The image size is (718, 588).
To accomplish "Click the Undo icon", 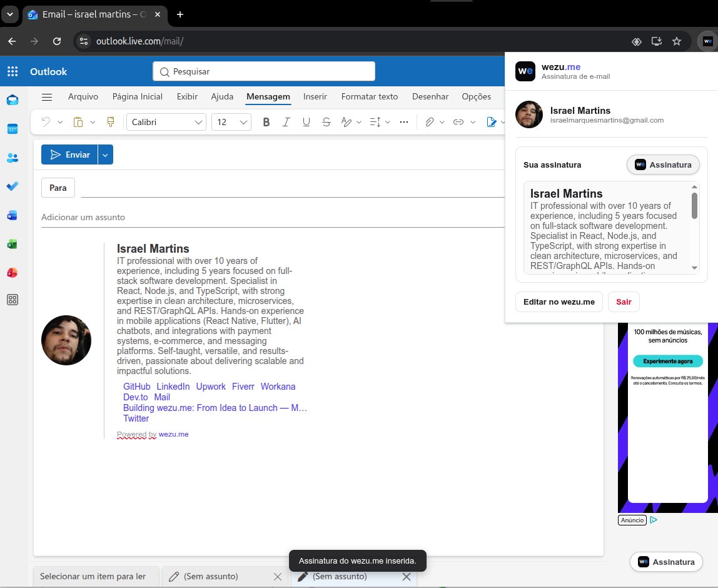I will [46, 122].
